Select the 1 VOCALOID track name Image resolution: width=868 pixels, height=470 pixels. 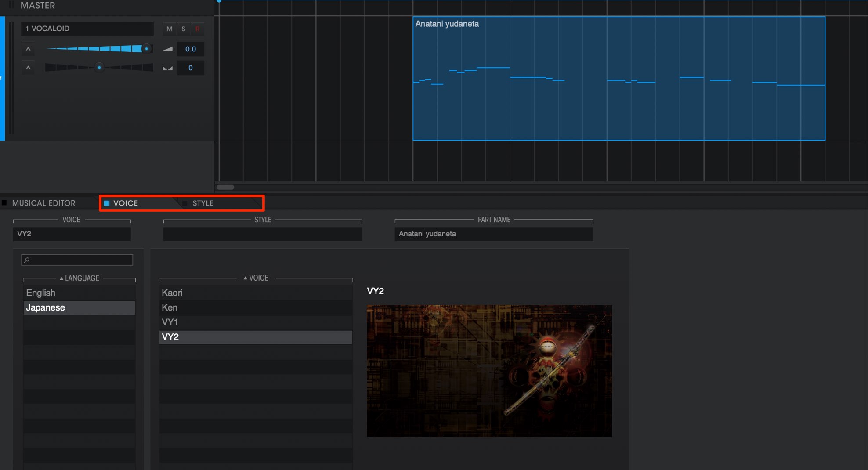point(87,29)
